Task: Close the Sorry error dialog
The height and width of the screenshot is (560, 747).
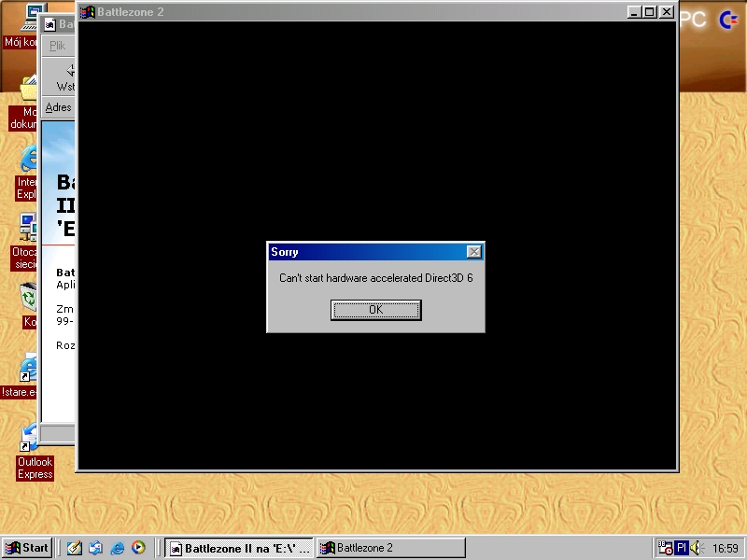Action: (x=474, y=252)
